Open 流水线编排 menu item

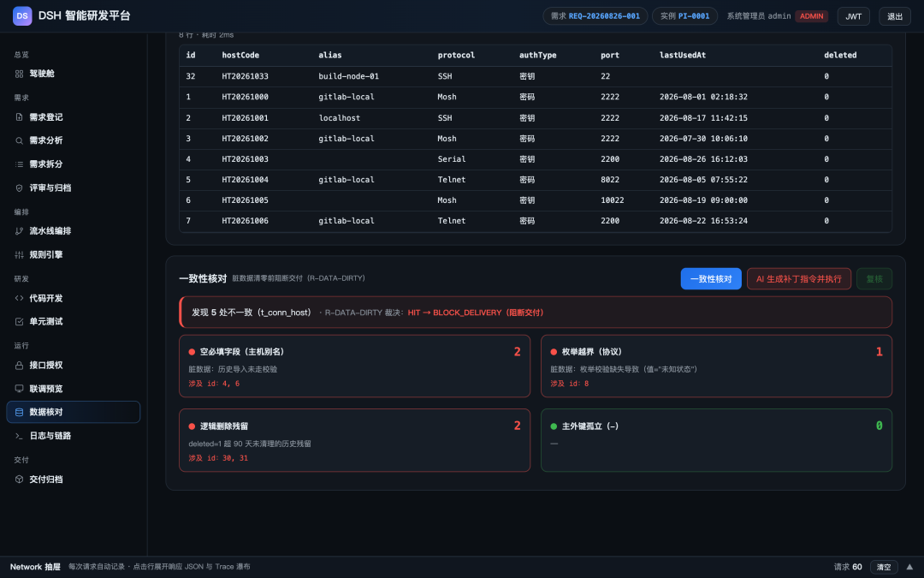(x=73, y=231)
